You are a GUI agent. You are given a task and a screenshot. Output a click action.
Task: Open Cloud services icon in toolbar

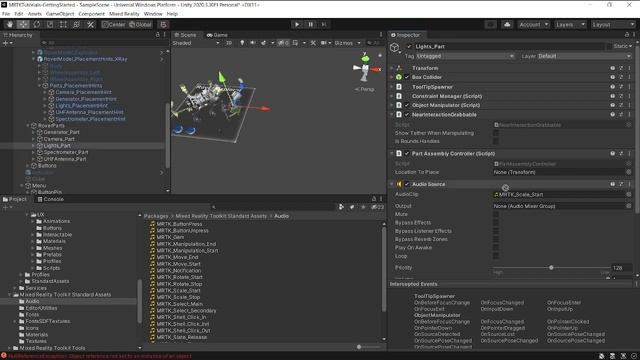tap(507, 24)
